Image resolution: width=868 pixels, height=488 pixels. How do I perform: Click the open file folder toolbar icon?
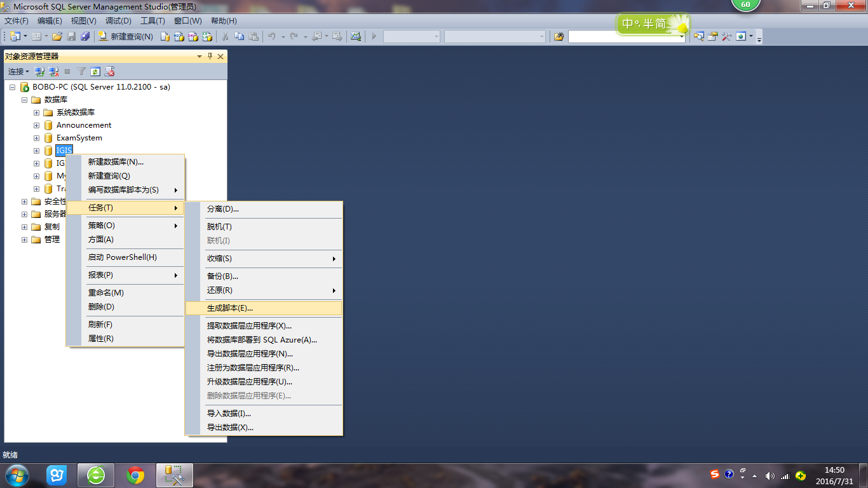click(x=57, y=37)
